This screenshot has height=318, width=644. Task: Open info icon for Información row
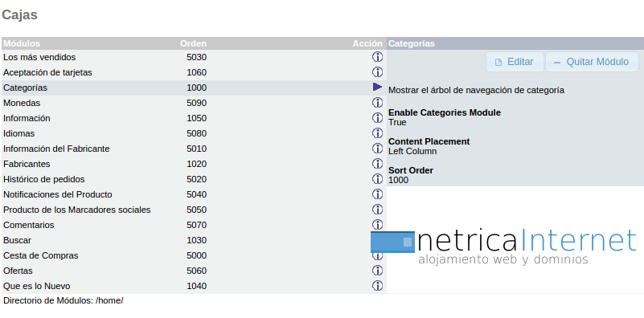(x=377, y=118)
